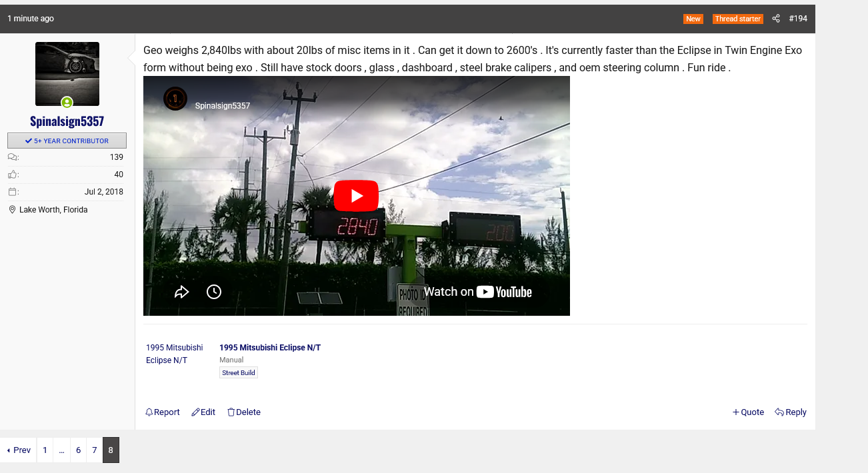The image size is (868, 473).
Task: Click the joined date calendar icon
Action: click(x=13, y=192)
